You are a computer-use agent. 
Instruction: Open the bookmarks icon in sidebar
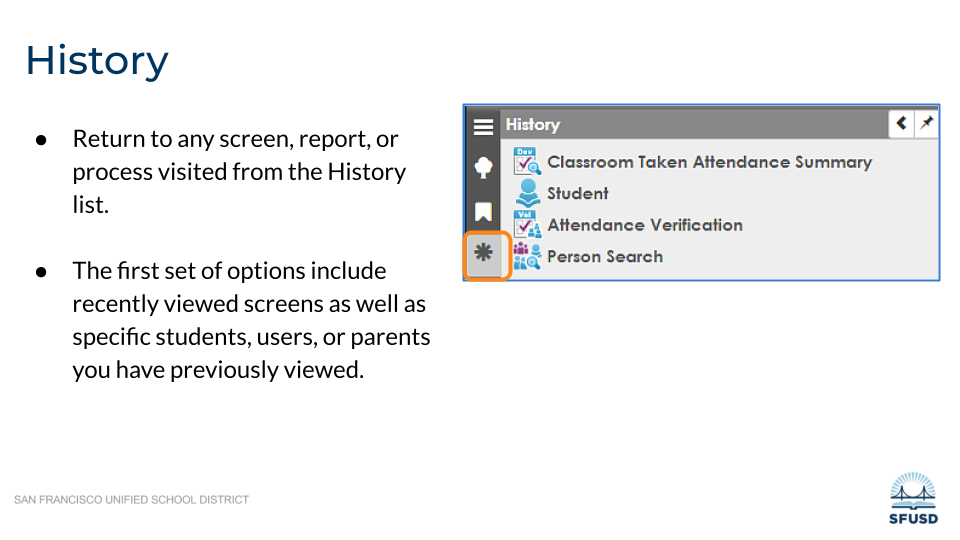tap(483, 211)
